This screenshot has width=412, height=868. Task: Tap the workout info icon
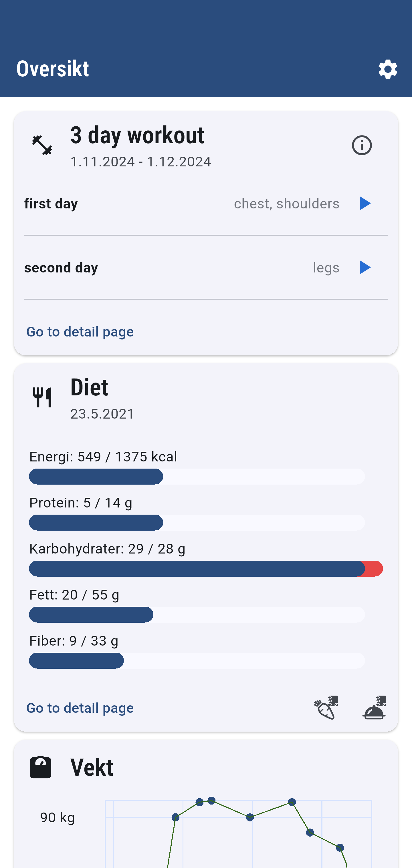[361, 146]
